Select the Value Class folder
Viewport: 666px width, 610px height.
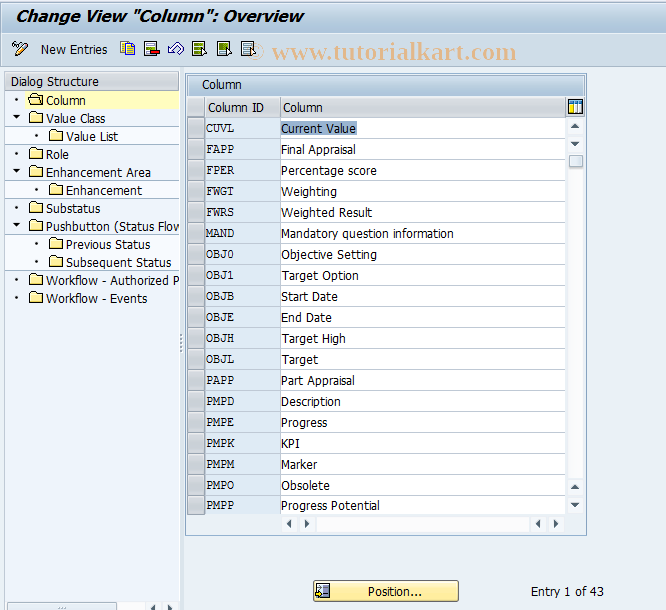point(67,118)
